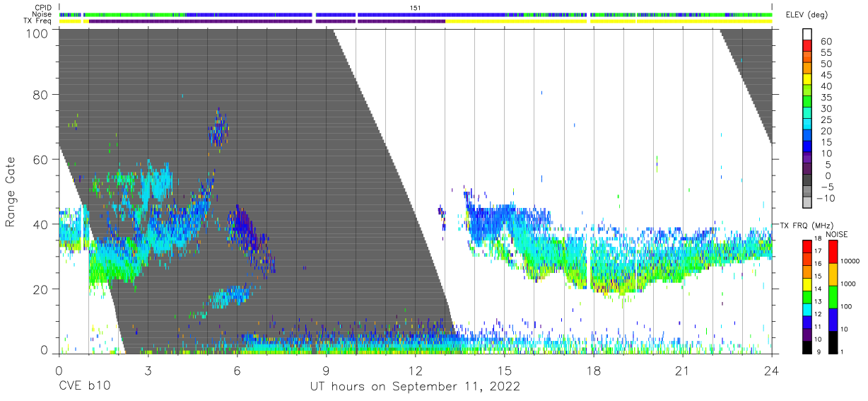This screenshot has height=401, width=868.
Task: Click 'UT hours on September 11, 2022' axis title
Action: tap(415, 387)
